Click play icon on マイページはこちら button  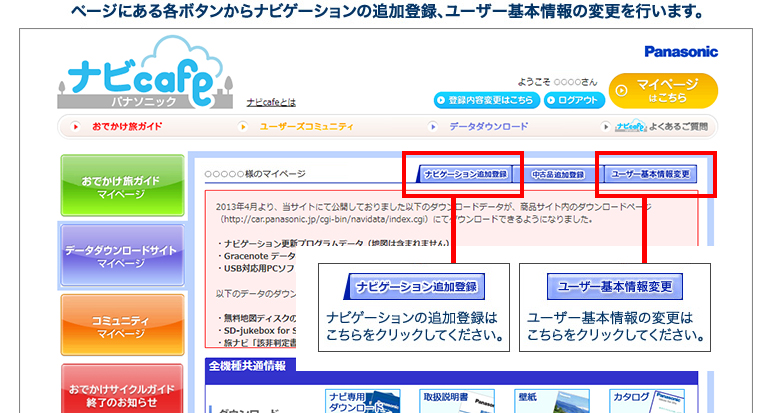pos(622,91)
